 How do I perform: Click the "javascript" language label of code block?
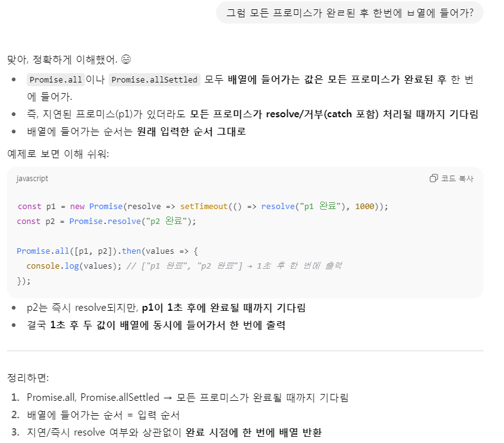coord(32,179)
